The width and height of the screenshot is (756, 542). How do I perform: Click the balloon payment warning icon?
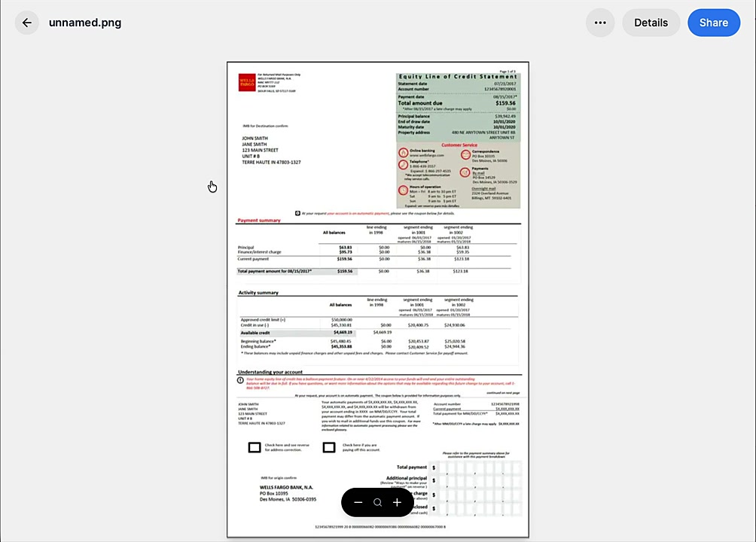pyautogui.click(x=241, y=380)
